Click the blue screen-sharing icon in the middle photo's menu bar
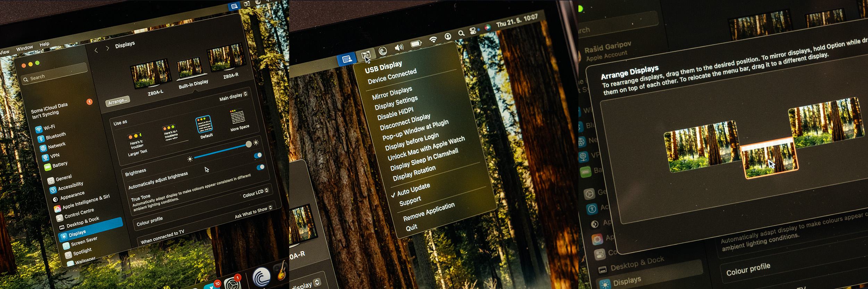 (347, 59)
